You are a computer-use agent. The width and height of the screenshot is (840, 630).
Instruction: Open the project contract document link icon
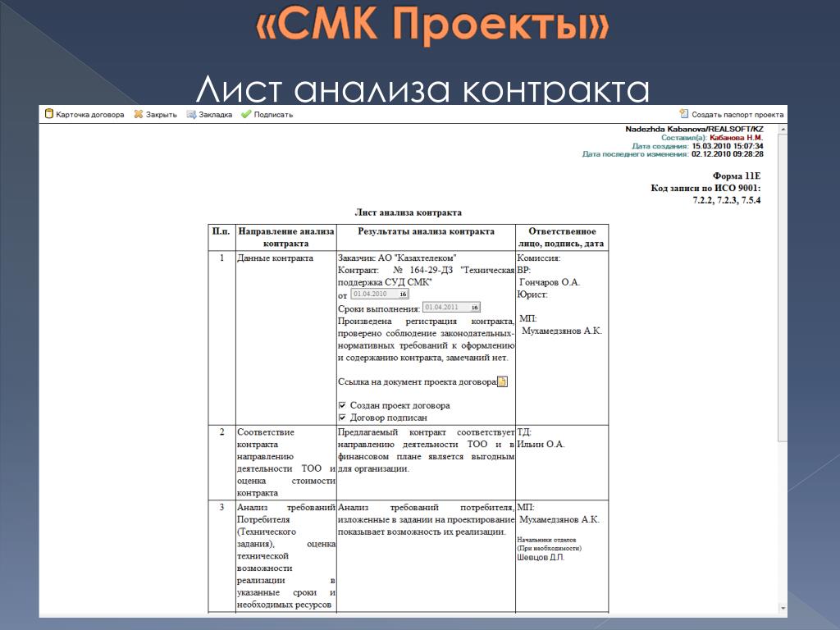(x=502, y=382)
